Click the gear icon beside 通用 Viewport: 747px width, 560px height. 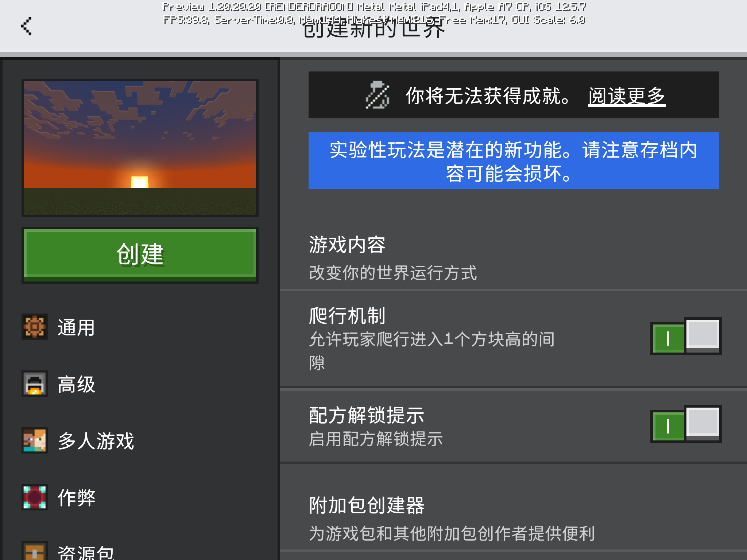click(x=35, y=327)
